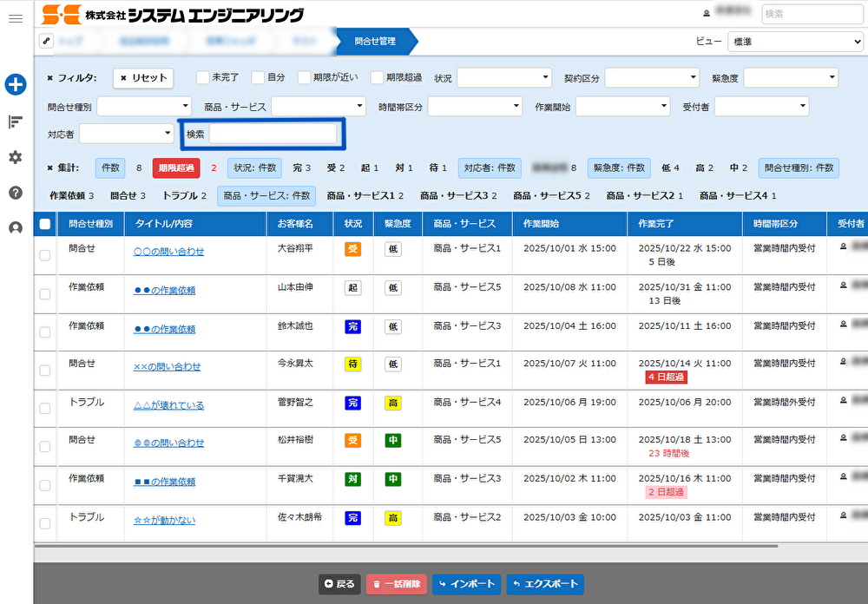The height and width of the screenshot is (604, 868).
Task: Open the △△が壊れている record link
Action: click(168, 405)
